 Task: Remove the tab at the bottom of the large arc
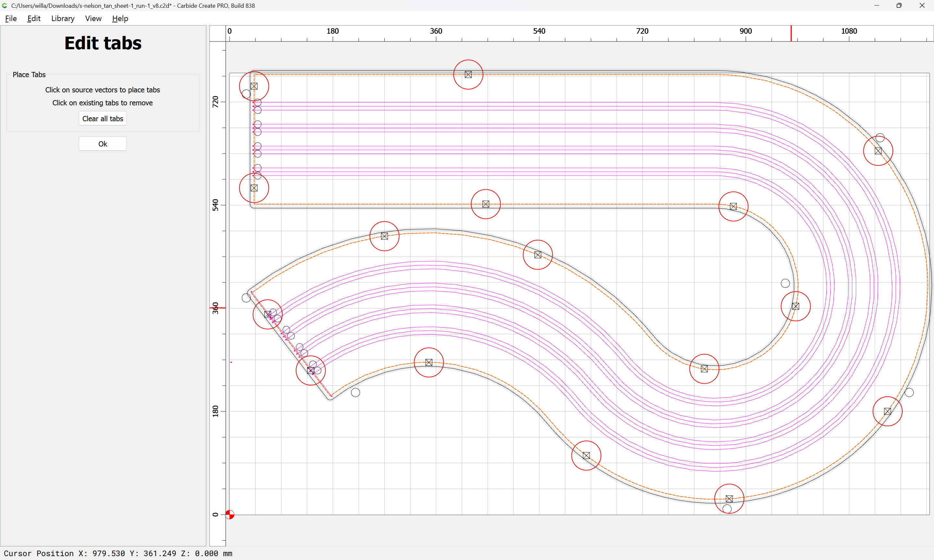pyautogui.click(x=729, y=499)
